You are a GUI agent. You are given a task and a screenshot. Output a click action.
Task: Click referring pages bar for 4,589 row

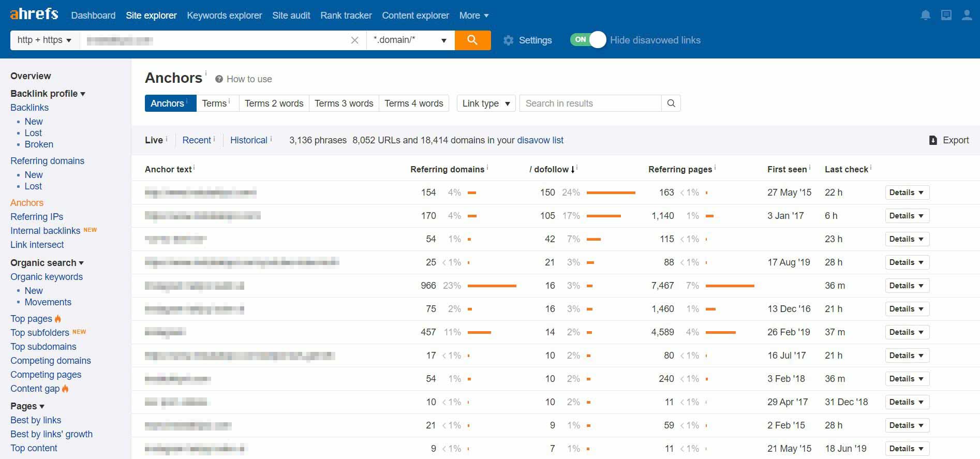(x=721, y=332)
